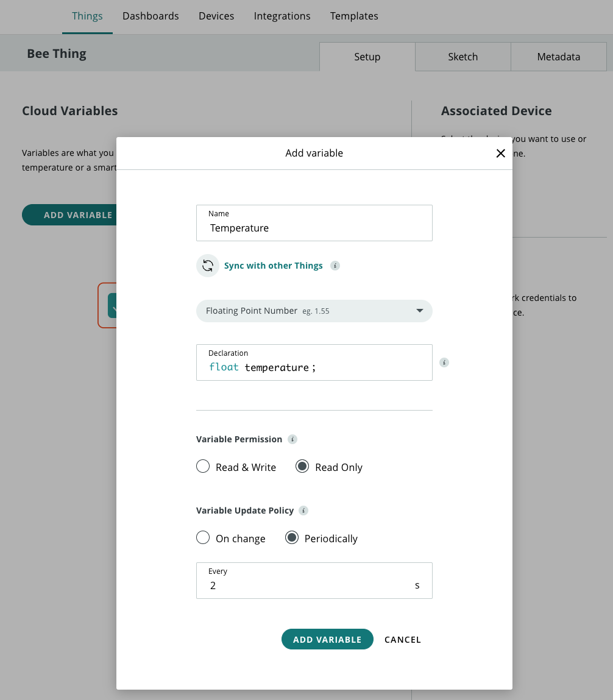613x700 pixels.
Task: Open the Floating Point Number type dropdown
Action: pos(314,311)
